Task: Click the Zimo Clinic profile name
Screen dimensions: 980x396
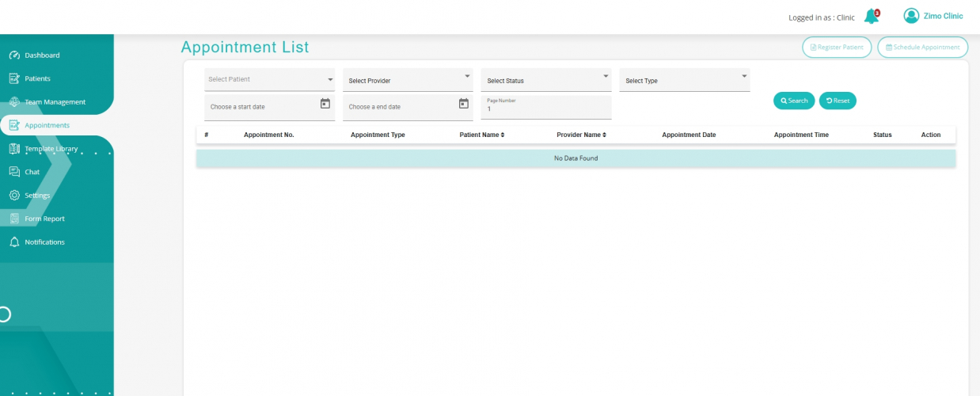Action: click(943, 16)
